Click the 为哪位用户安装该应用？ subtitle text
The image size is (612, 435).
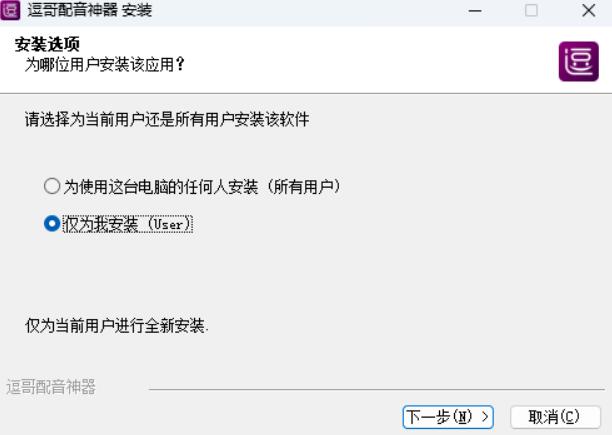(x=105, y=64)
